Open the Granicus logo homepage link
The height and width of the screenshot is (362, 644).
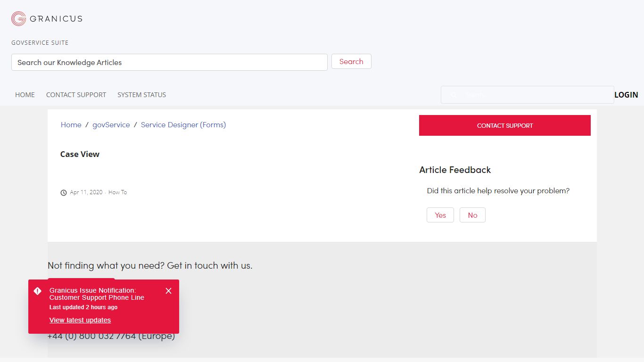click(x=47, y=19)
